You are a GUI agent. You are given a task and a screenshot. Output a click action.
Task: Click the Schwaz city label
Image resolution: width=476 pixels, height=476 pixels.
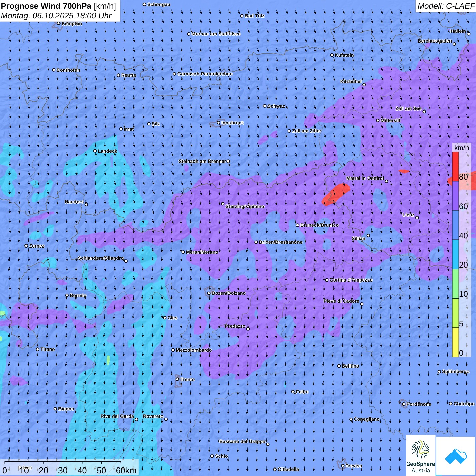(276, 106)
